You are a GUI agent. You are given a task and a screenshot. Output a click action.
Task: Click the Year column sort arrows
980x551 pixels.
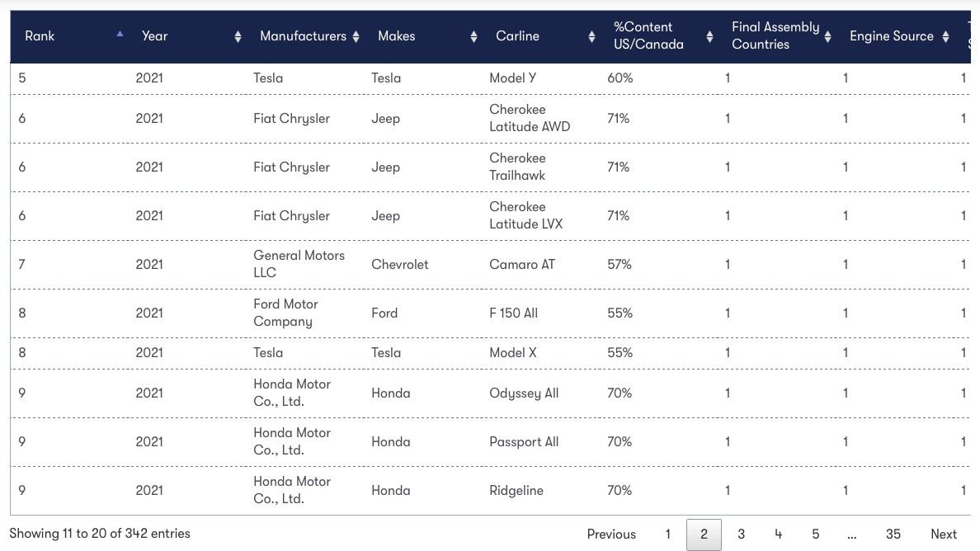238,36
